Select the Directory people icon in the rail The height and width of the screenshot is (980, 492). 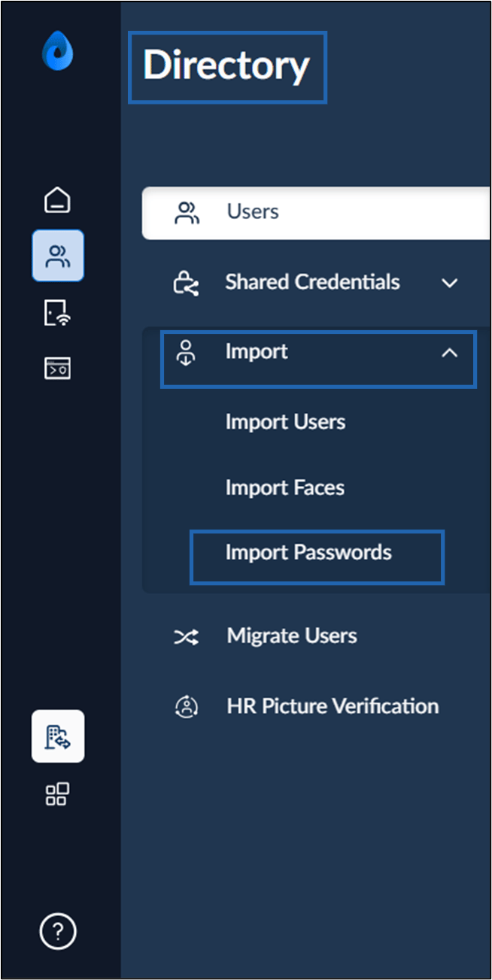58,256
